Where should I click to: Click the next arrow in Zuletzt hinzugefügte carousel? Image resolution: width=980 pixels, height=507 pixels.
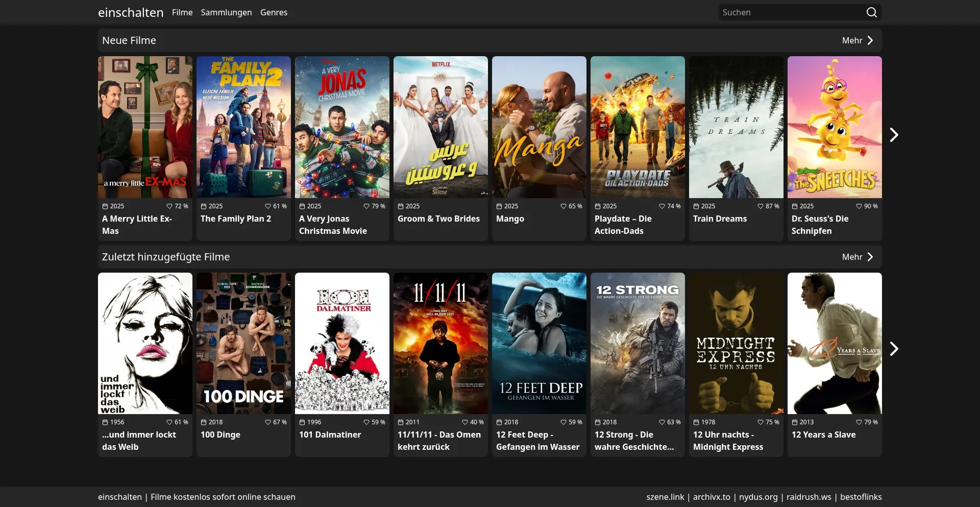click(894, 349)
